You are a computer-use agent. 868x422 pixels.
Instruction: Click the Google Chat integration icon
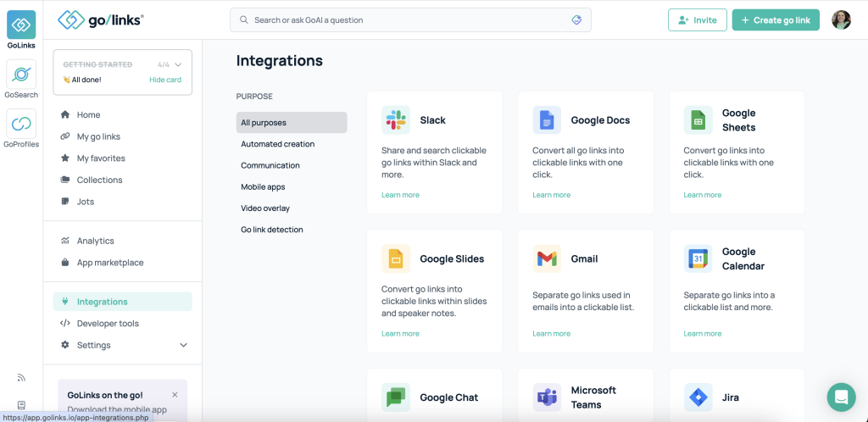coord(396,397)
